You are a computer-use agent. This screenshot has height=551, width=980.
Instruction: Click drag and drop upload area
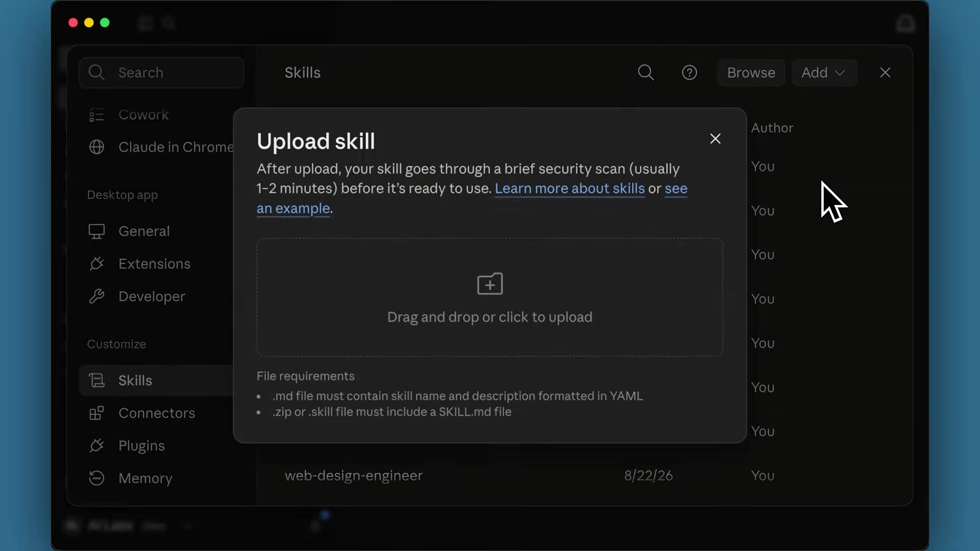490,297
